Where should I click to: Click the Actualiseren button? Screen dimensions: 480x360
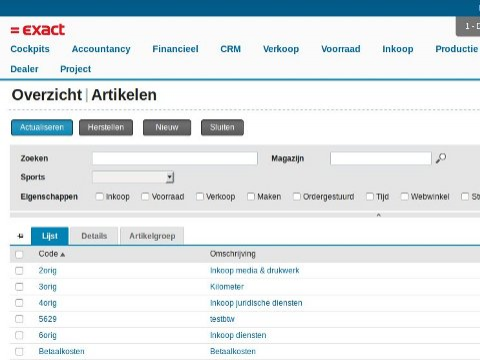pos(42,127)
